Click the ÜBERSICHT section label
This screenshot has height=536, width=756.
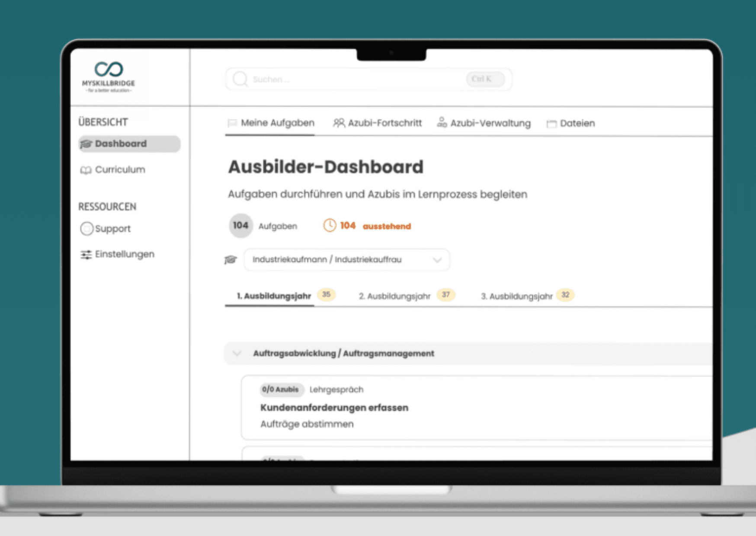click(x=103, y=122)
